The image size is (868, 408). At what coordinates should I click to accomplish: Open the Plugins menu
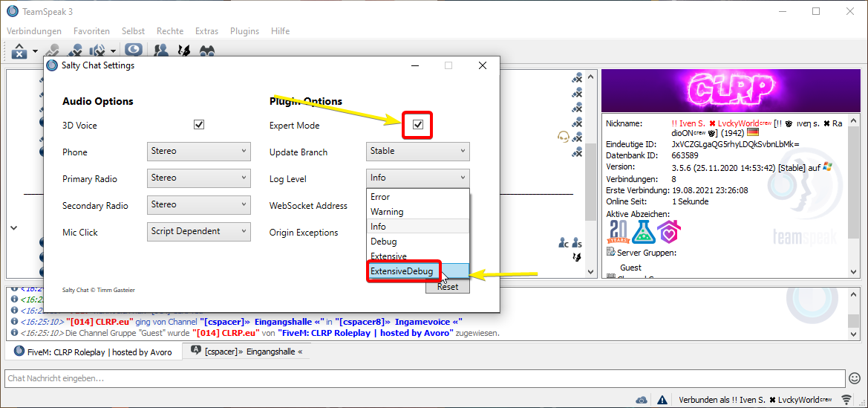(x=244, y=31)
